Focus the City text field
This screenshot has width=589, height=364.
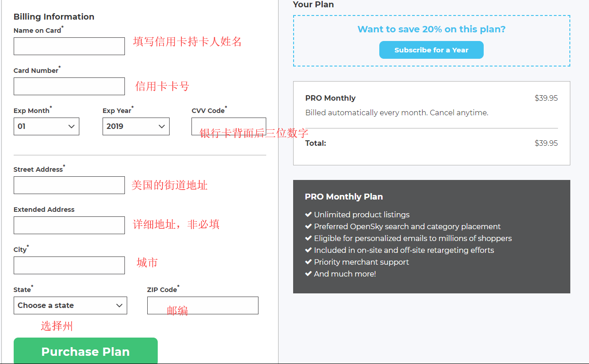[69, 266]
